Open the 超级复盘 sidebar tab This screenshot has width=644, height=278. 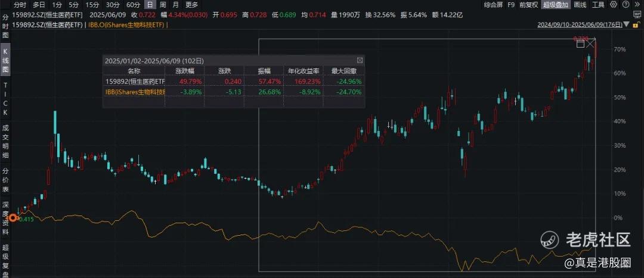tap(5, 261)
